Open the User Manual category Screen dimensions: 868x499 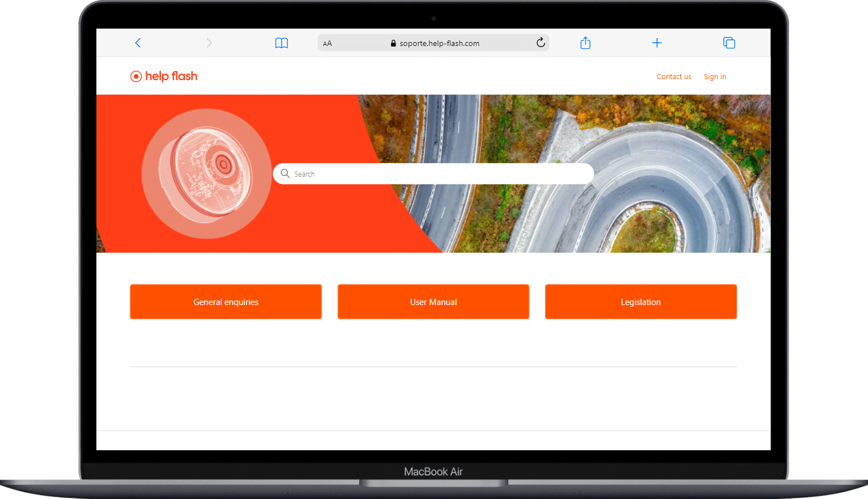[x=433, y=302]
